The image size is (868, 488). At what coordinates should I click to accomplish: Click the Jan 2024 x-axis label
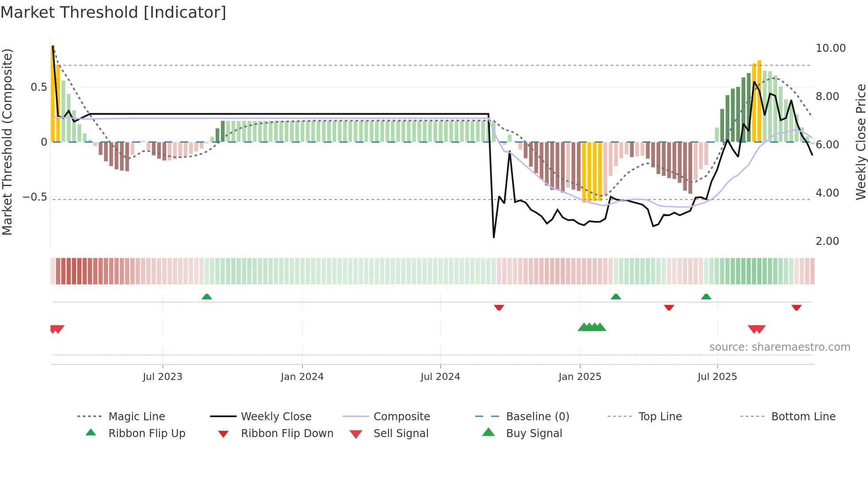[x=302, y=377]
